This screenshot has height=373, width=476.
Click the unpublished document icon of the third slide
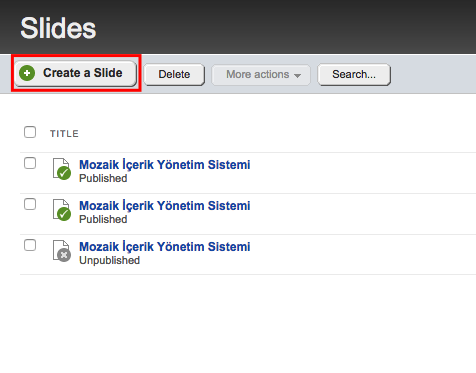(x=62, y=251)
